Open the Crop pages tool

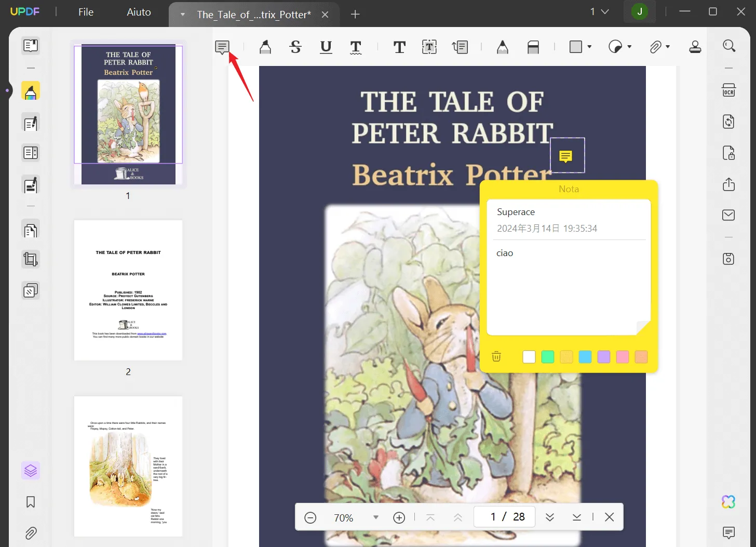[31, 259]
